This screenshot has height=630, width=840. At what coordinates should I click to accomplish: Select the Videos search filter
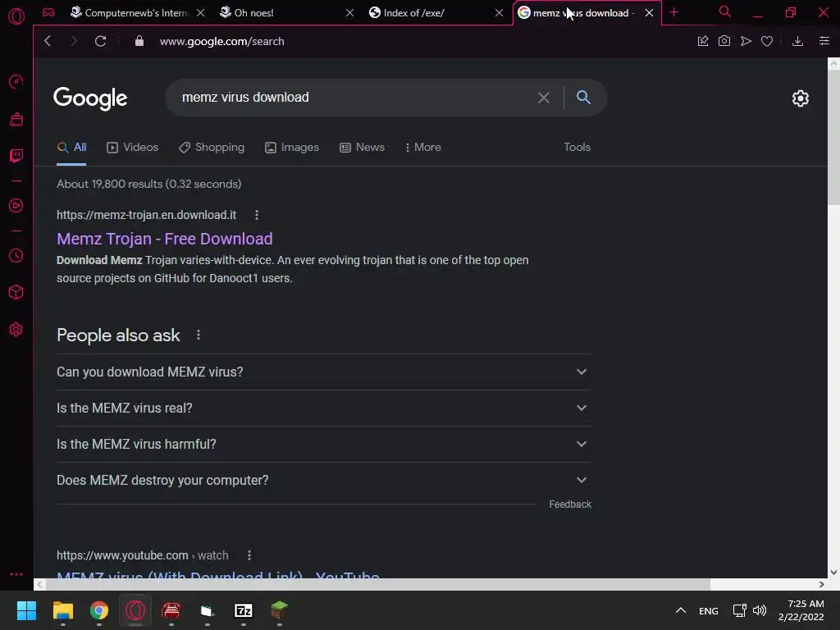[133, 148]
